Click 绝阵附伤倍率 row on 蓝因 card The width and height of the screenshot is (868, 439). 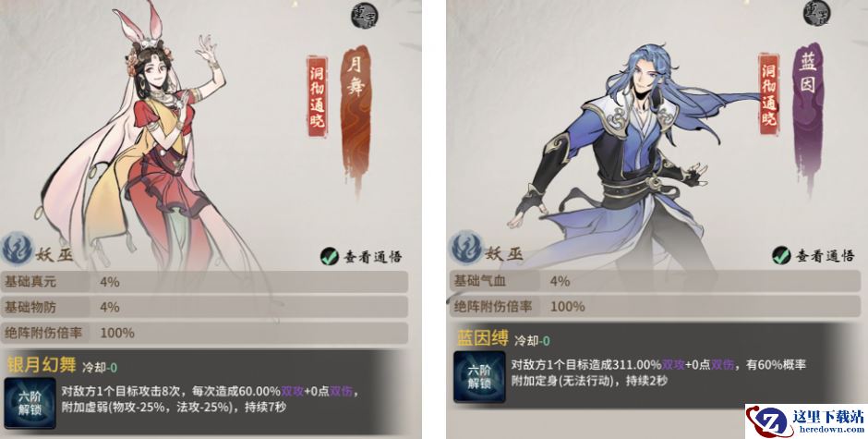655,306
